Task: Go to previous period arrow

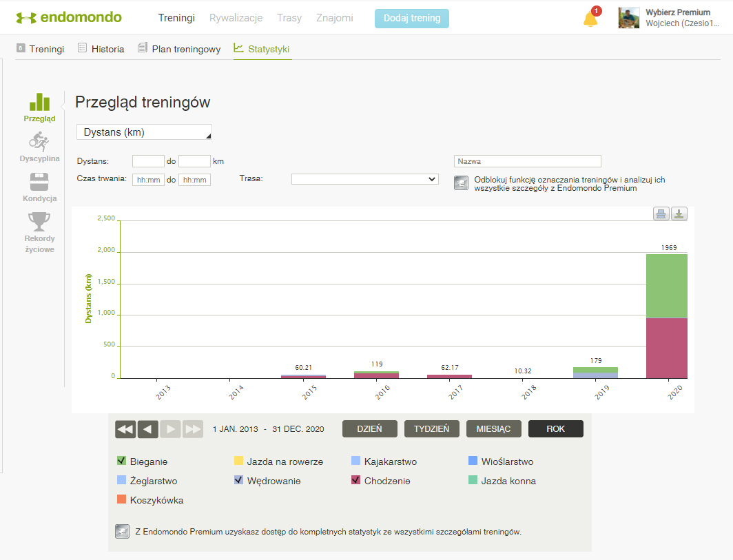Action: pos(147,429)
